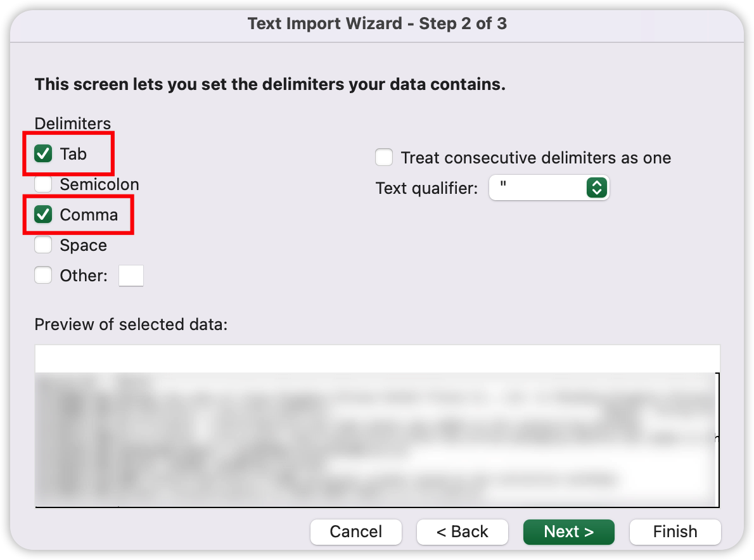Enable the Space delimiter checkbox

(43, 245)
